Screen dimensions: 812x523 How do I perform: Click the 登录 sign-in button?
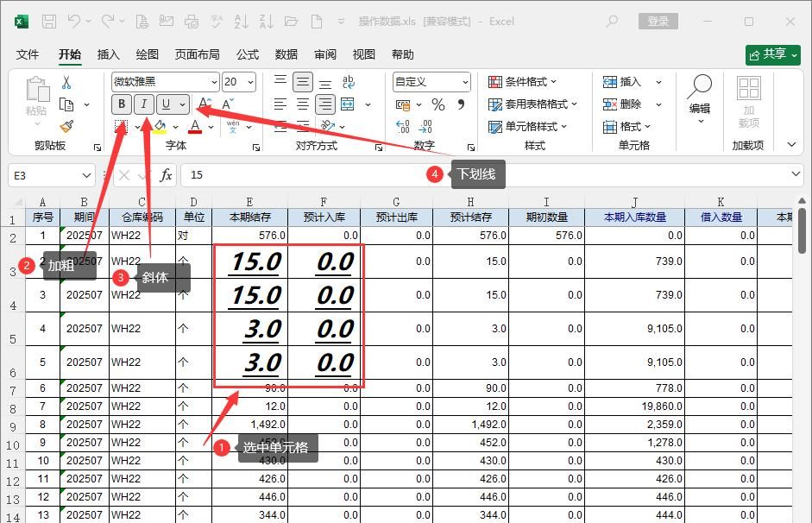(x=658, y=22)
